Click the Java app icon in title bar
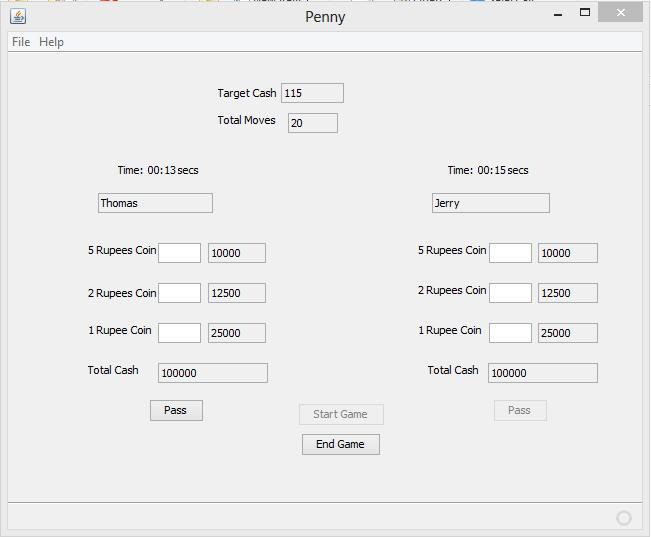Viewport: 651px width, 537px height. (x=17, y=16)
